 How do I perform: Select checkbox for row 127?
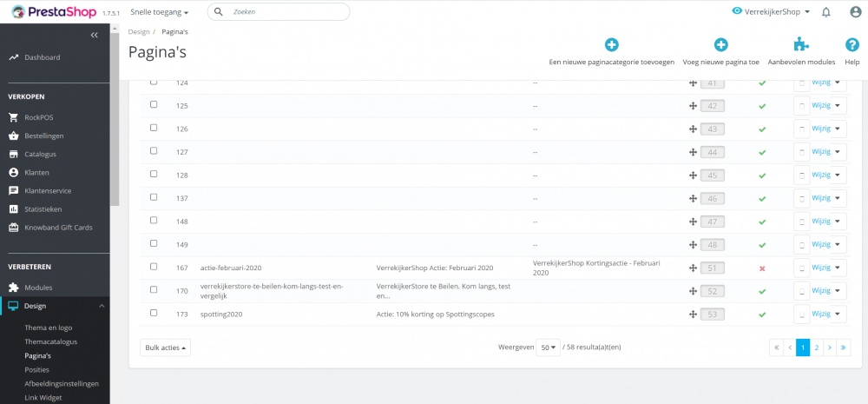click(154, 150)
